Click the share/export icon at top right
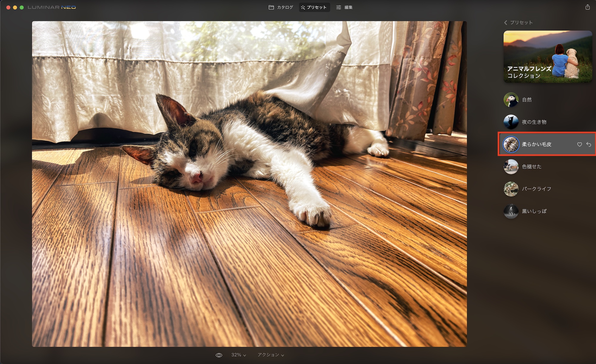Screen dimensions: 596x364 click(x=587, y=7)
